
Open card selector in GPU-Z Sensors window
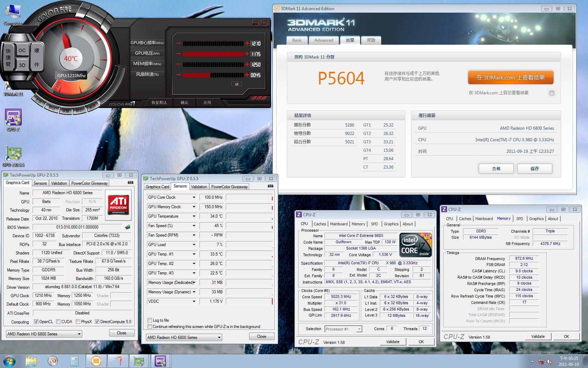184,338
